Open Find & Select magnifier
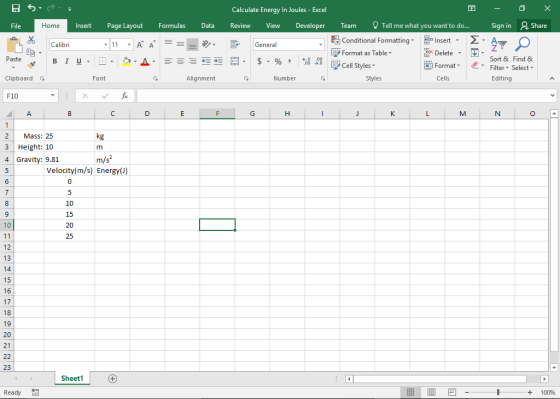The image size is (560, 399). (x=522, y=54)
